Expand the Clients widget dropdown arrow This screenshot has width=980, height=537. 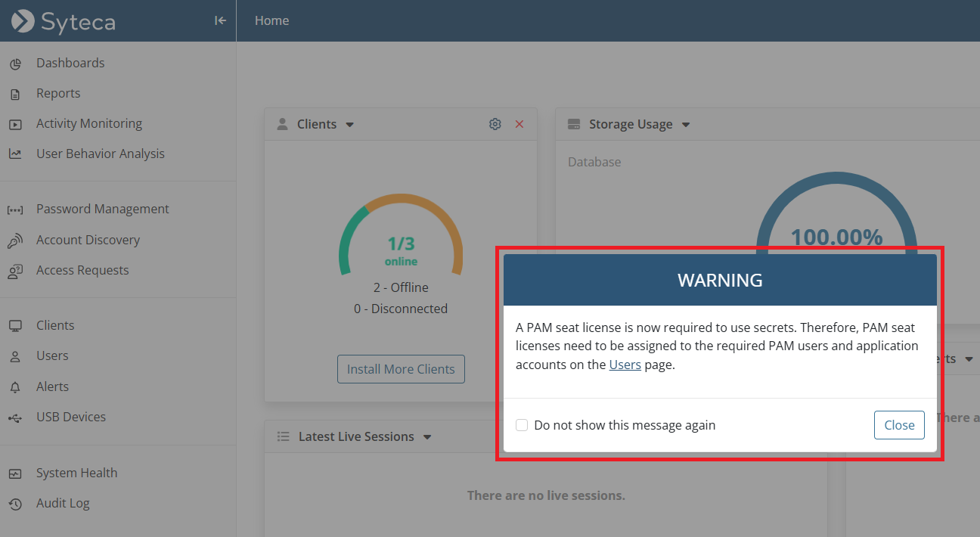[350, 125]
